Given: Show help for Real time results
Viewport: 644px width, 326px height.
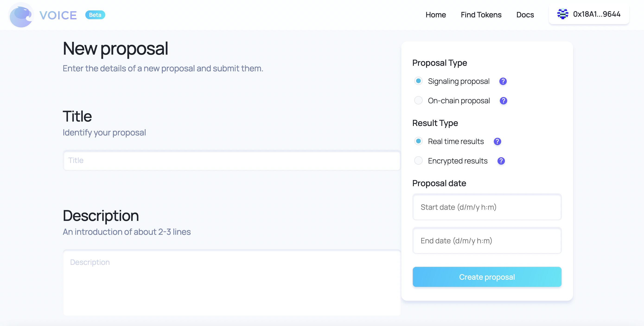Looking at the screenshot, I should pos(497,141).
